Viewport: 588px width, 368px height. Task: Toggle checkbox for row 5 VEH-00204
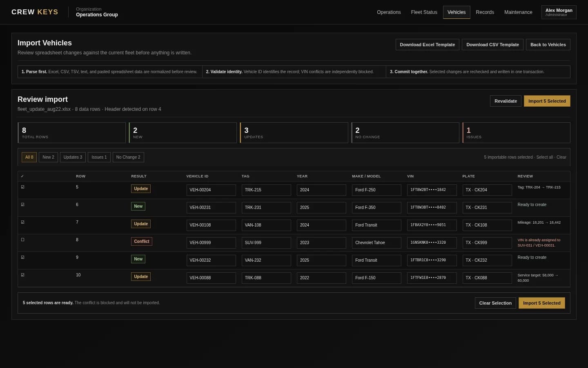click(x=22, y=187)
